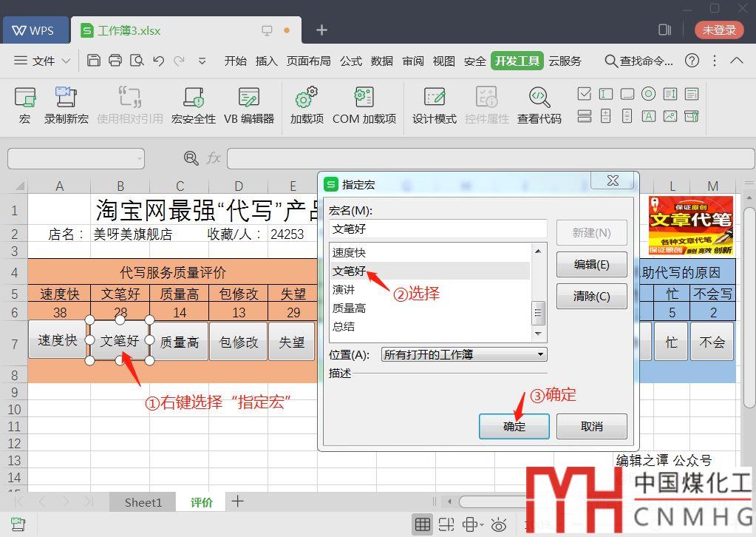Viewport: 756px width, 537px height.
Task: Insert a label (A) control from ribbon
Action: [649, 116]
